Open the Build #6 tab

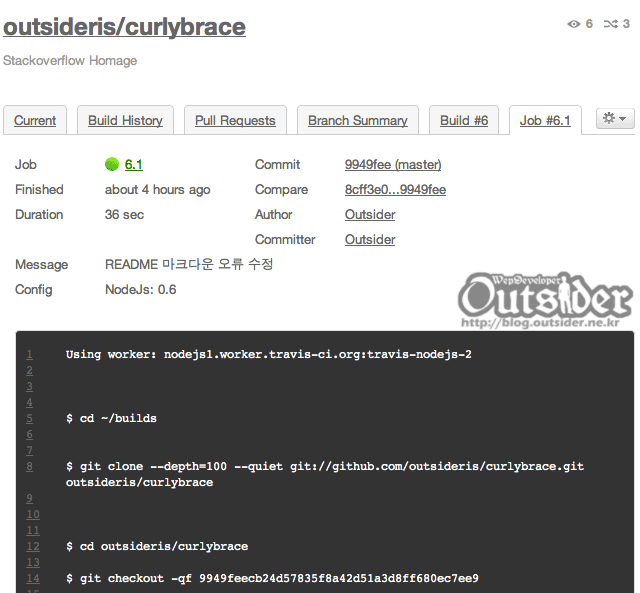pyautogui.click(x=464, y=120)
